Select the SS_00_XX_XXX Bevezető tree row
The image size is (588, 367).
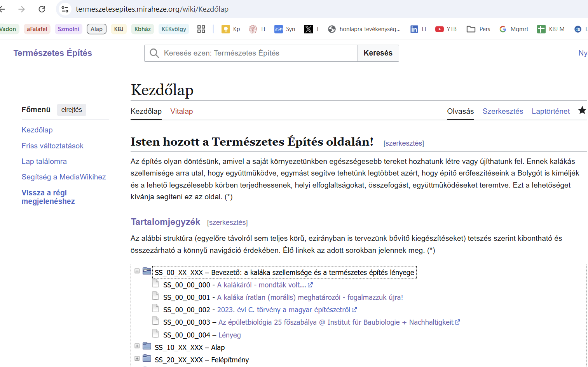click(x=284, y=273)
